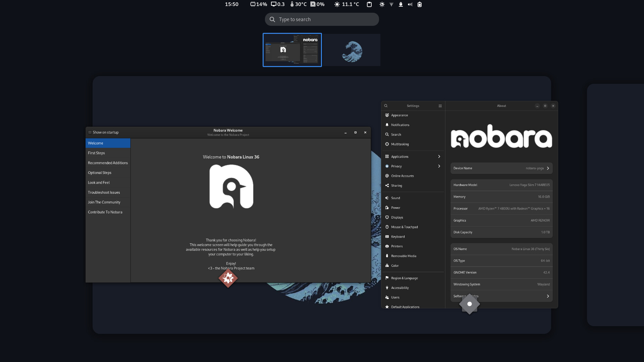Viewport: 644px width, 362px height.
Task: Click the Default Applications star icon
Action: [387, 307]
